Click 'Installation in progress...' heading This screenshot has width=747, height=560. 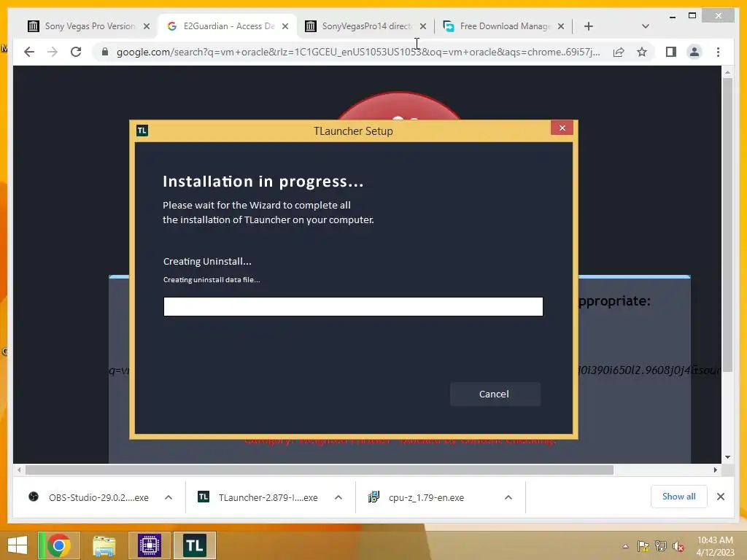click(x=263, y=182)
